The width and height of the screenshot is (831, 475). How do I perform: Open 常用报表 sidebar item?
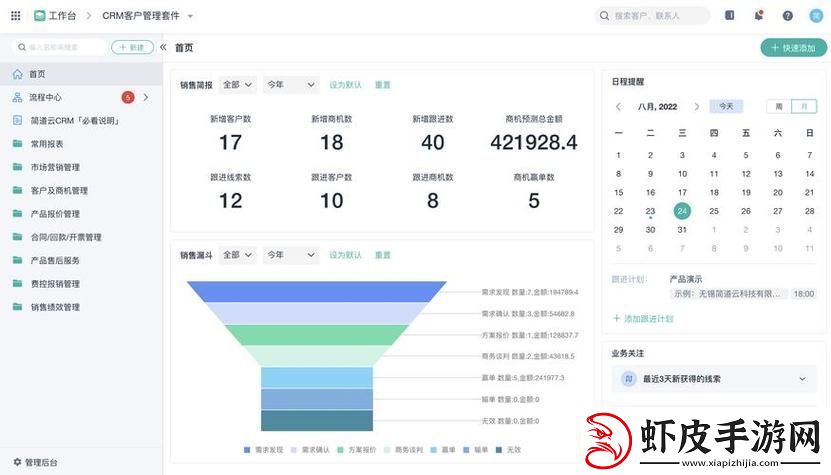(x=81, y=144)
